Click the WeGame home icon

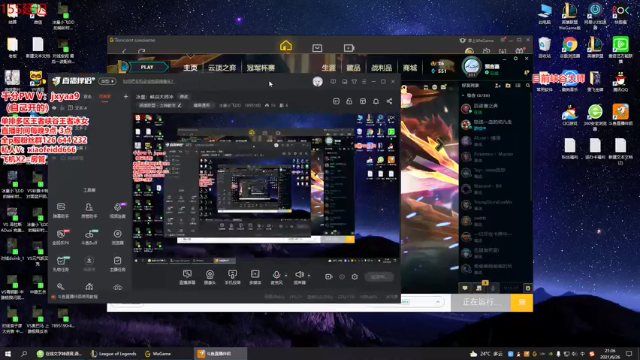(286, 46)
